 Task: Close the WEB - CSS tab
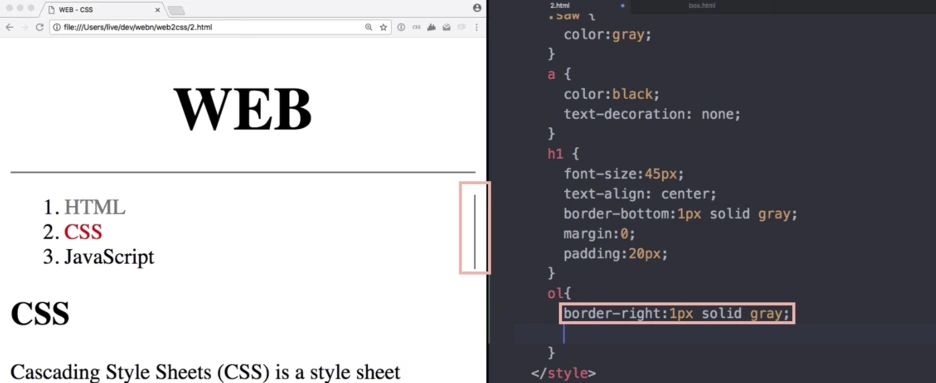[158, 10]
